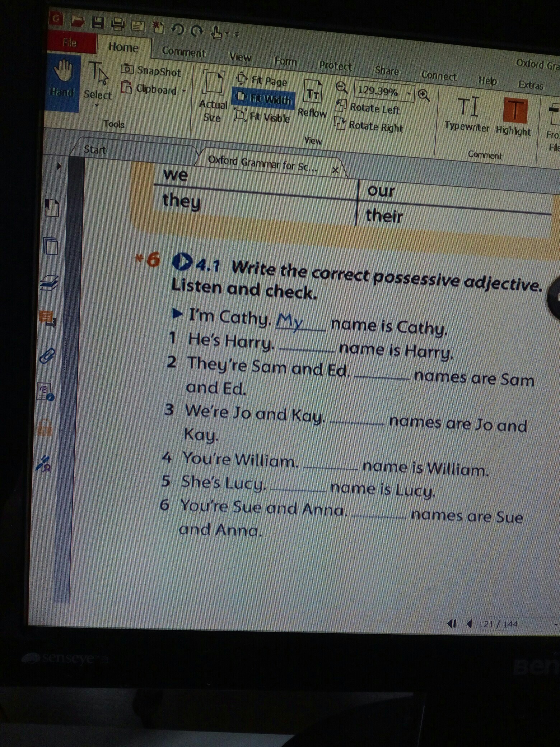Click the sentence 'He's Harry.' in exercise 1
This screenshot has width=560, height=747.
tap(231, 341)
